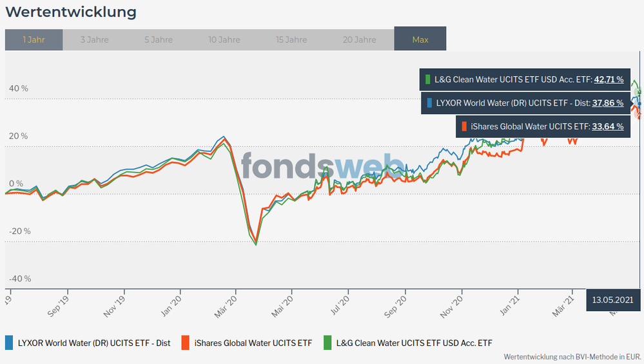The height and width of the screenshot is (364, 644).
Task: Toggle LYXOR World Water series in legend
Action: pyautogui.click(x=94, y=343)
